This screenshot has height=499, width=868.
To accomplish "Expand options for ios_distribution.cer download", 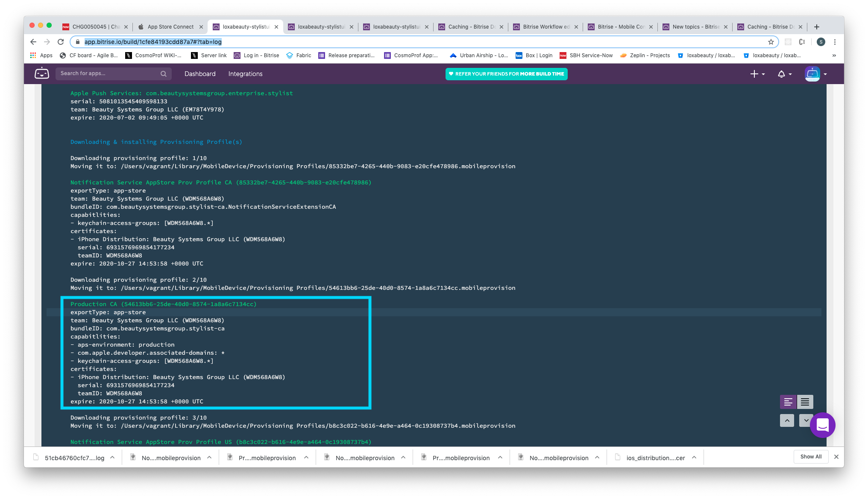I will 694,458.
